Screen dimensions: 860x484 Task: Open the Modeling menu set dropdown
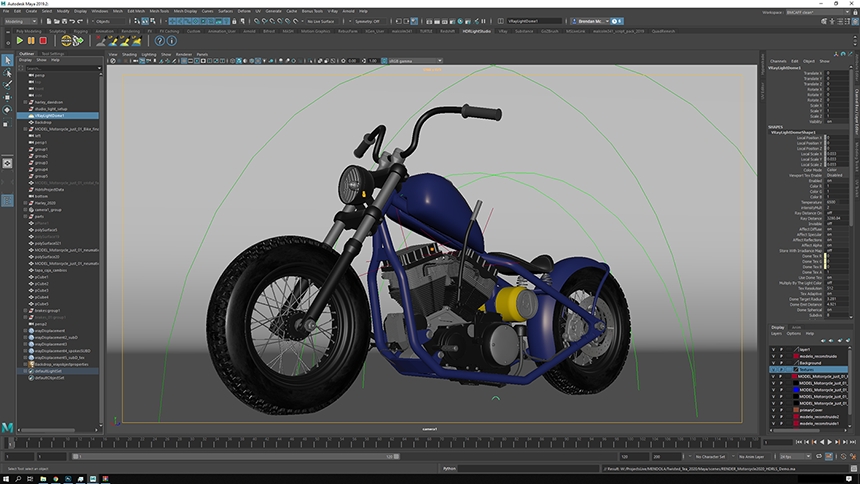pyautogui.click(x=21, y=21)
